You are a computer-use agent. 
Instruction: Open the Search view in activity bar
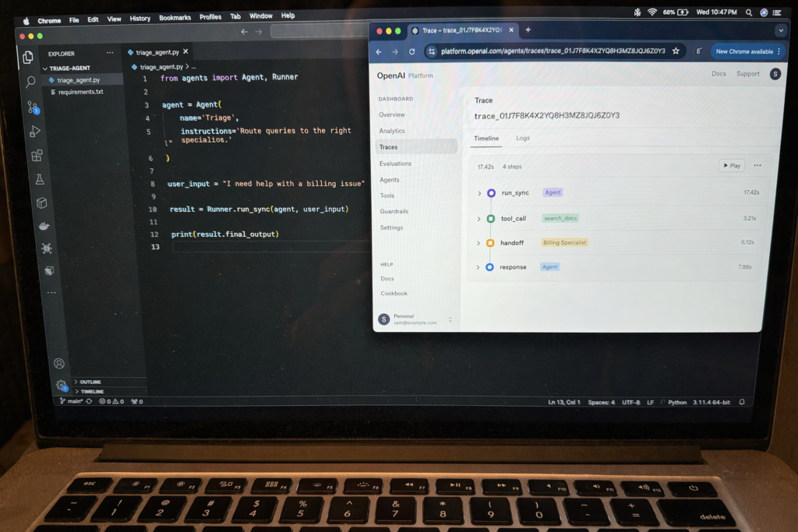pyautogui.click(x=30, y=81)
